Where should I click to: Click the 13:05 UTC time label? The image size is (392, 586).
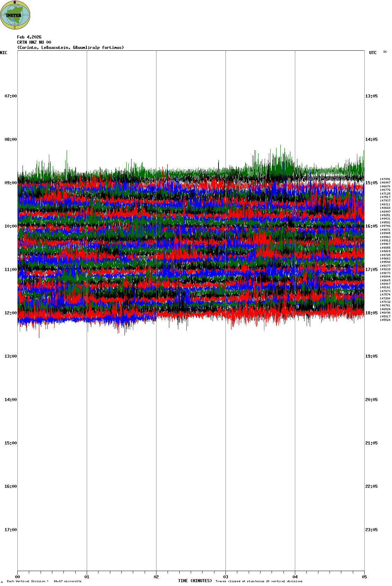click(x=371, y=96)
